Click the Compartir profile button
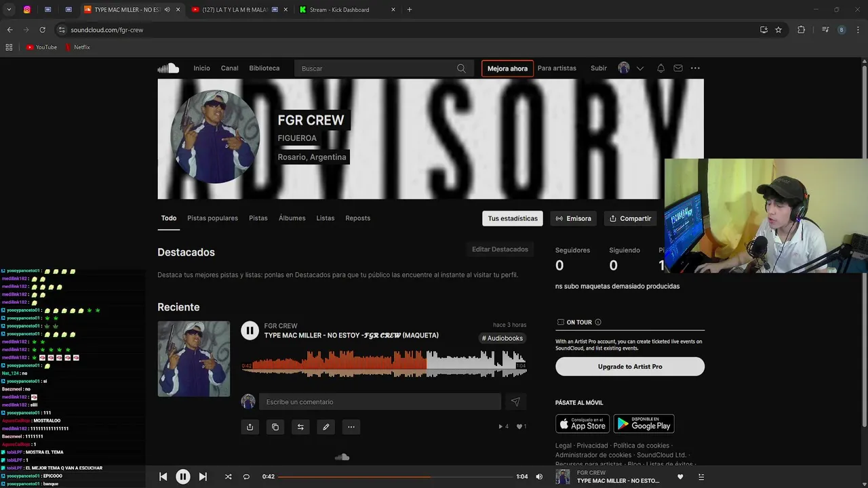Screen dimensions: 868x488 click(x=630, y=218)
